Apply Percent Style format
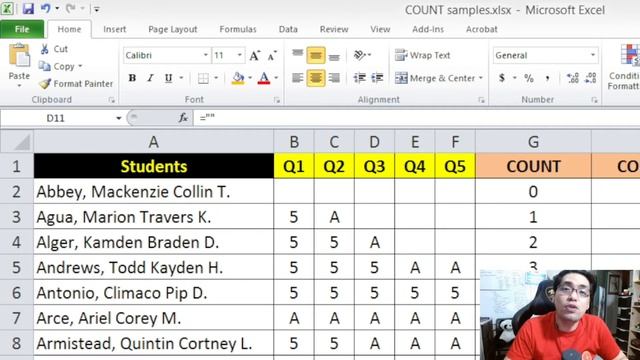Image resolution: width=640 pixels, height=360 pixels. [529, 78]
